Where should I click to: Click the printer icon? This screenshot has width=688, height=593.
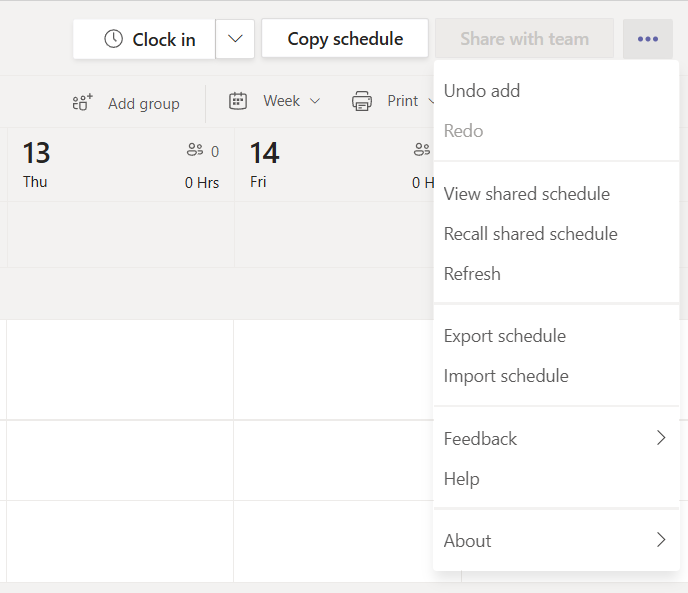(x=361, y=101)
